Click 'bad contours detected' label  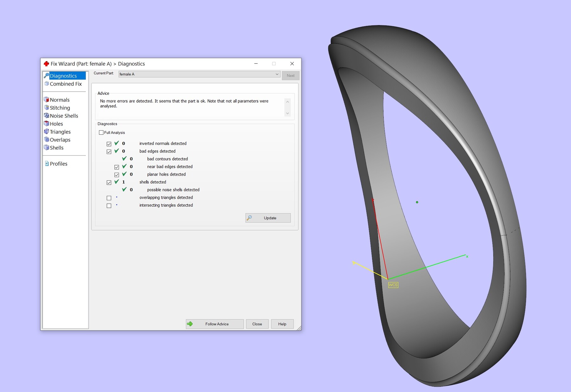click(x=167, y=159)
